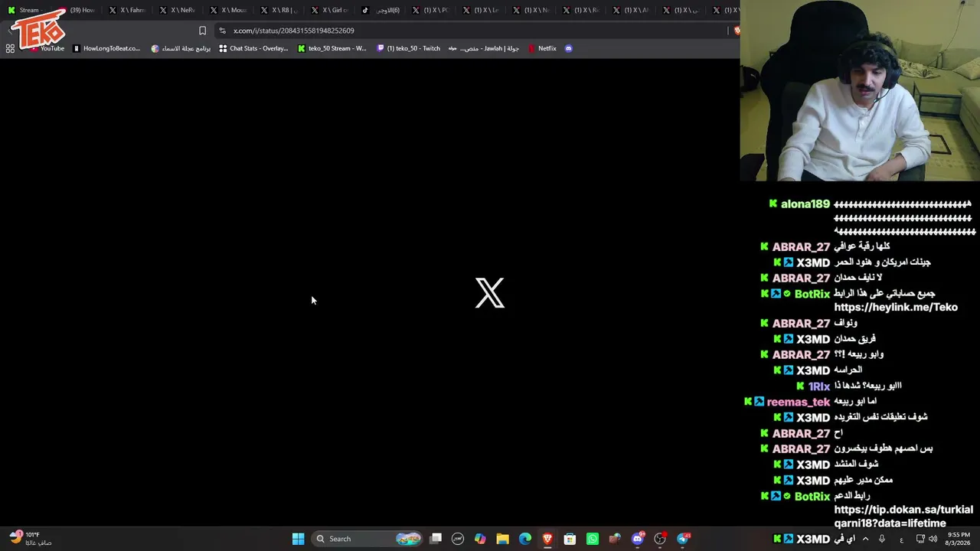980x551 pixels.
Task: Open the Jawlah | جولة bookmark
Action: click(484, 48)
